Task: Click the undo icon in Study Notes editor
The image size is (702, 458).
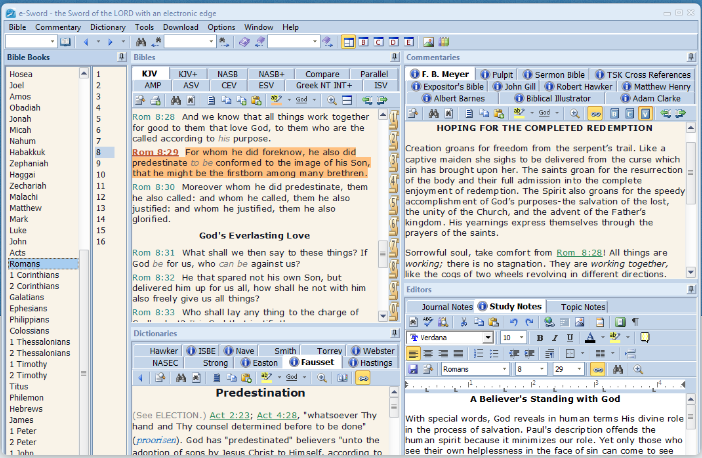Action: (514, 322)
